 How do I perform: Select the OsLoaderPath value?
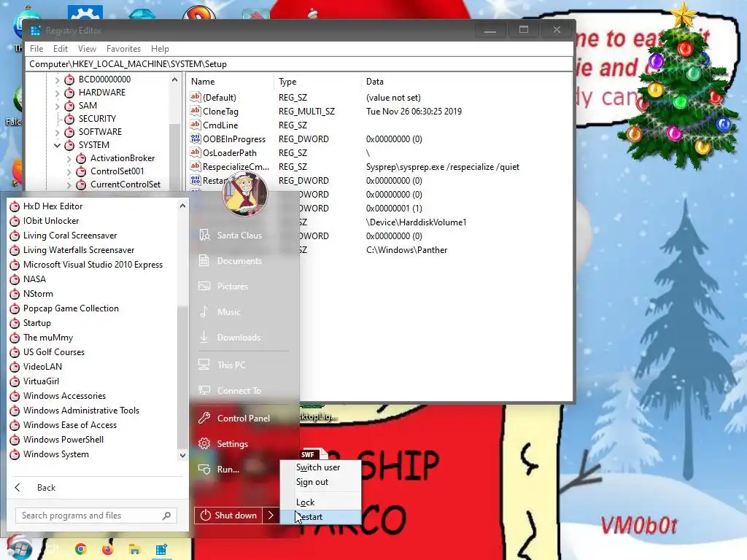click(x=230, y=153)
